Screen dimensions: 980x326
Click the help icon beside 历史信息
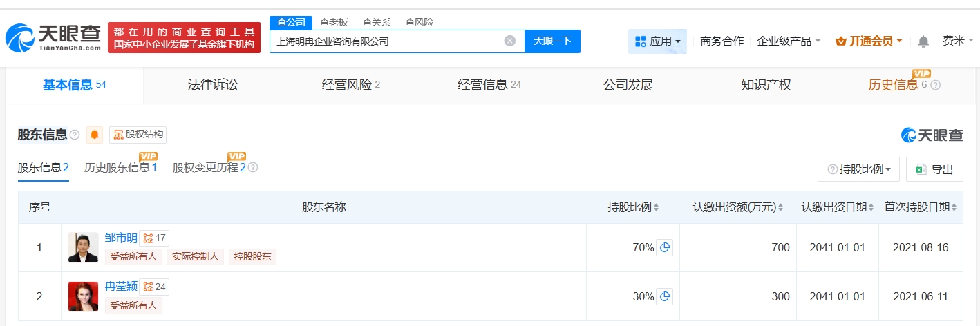(936, 85)
